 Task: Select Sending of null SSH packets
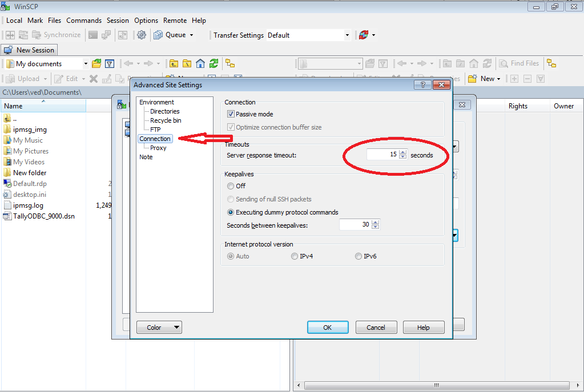(x=231, y=199)
